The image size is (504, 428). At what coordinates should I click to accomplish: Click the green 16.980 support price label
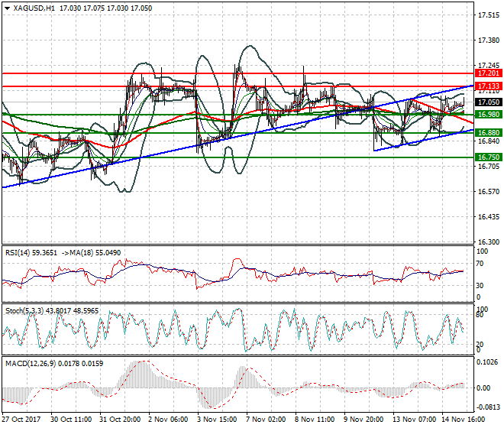488,115
